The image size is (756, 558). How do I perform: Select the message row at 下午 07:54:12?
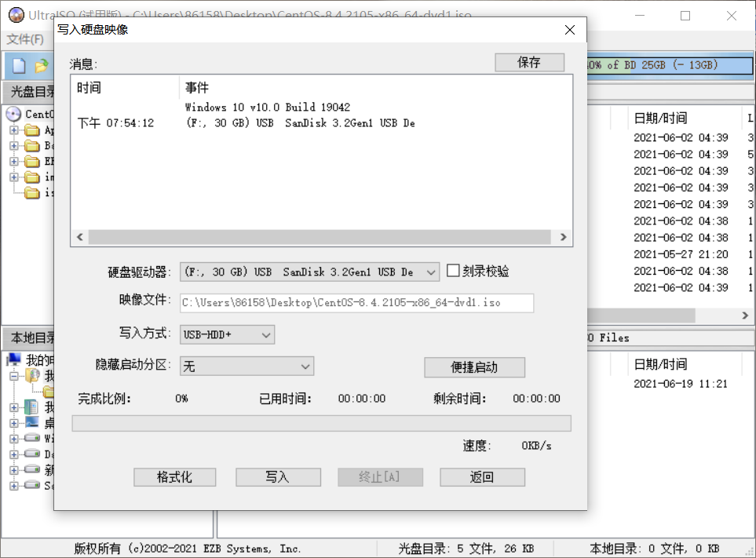click(x=322, y=123)
